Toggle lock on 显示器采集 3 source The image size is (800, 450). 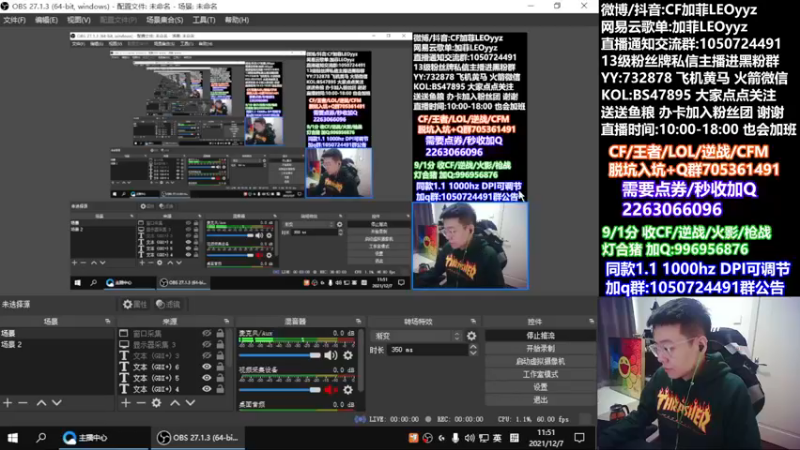(220, 344)
